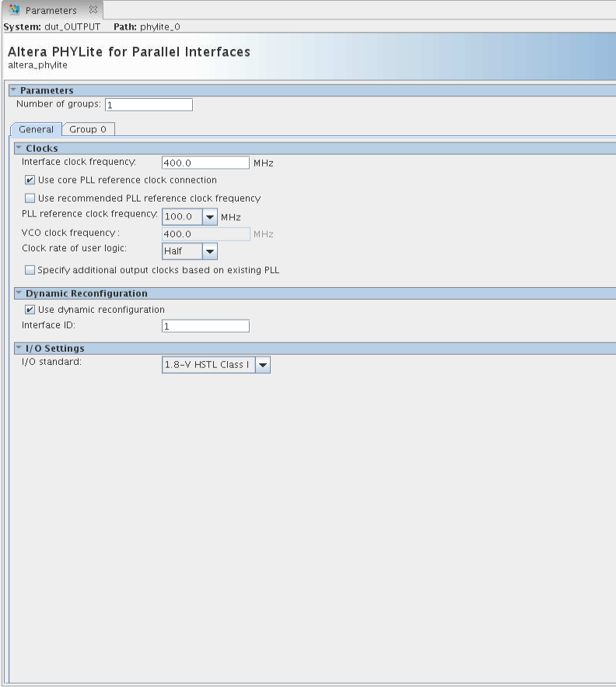This screenshot has width=616, height=687.
Task: Click the PLL reference clock frequency label
Action: 89,214
